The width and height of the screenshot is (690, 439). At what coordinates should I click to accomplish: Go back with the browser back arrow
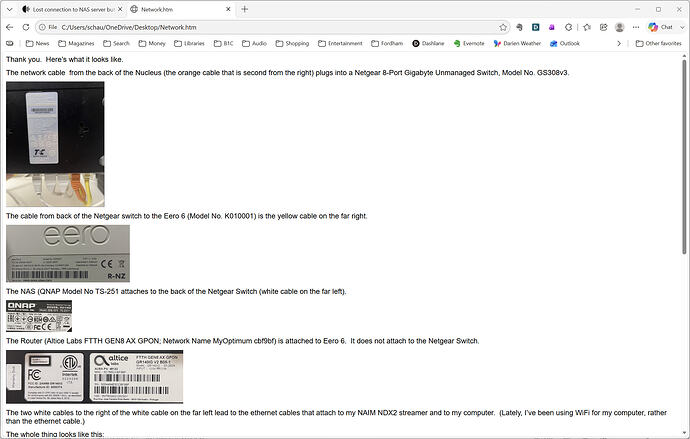tap(10, 27)
